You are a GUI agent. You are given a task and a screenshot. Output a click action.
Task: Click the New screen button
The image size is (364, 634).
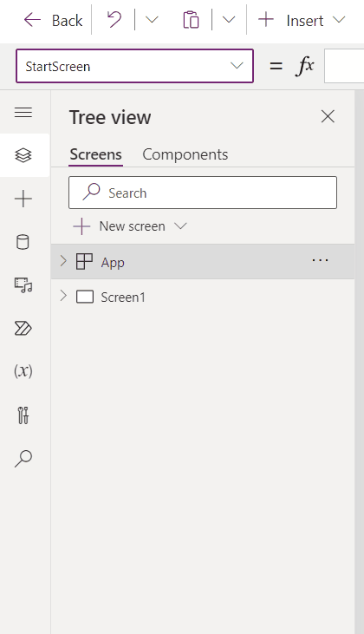[x=130, y=226]
